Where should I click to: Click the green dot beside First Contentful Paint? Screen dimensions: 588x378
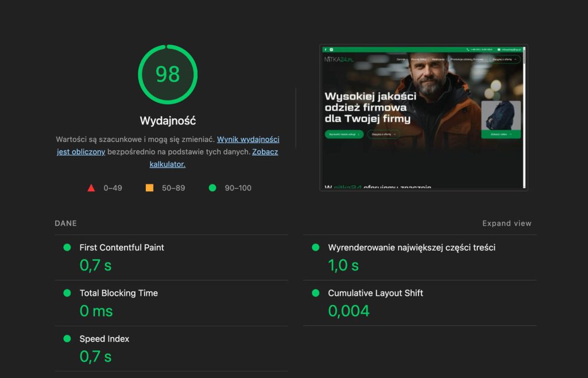tap(67, 248)
